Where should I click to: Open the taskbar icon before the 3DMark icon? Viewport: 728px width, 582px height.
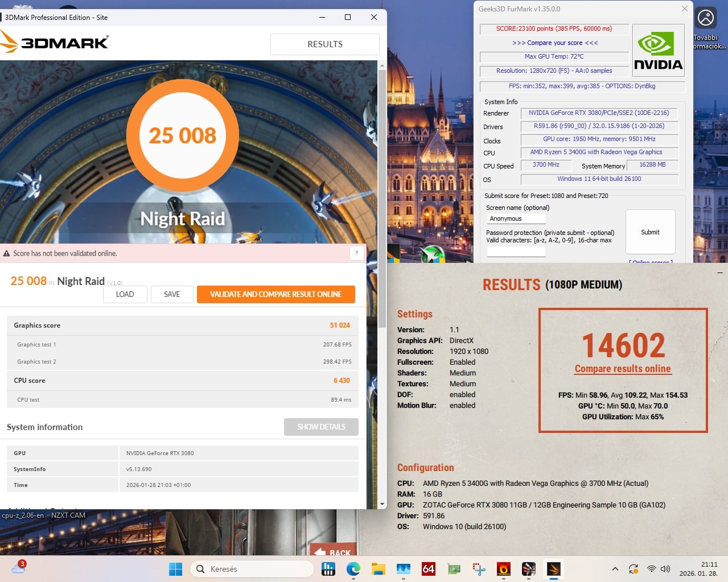(529, 569)
